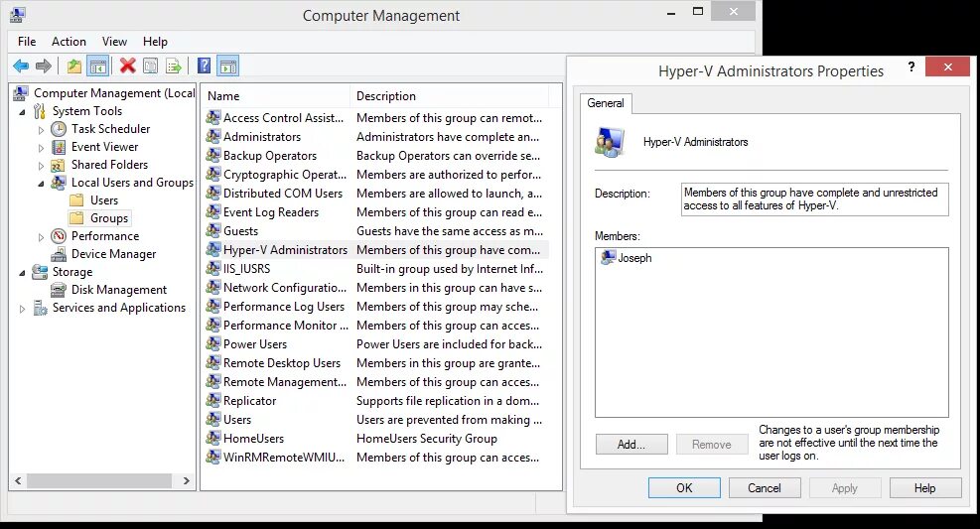Click the Replicator group icon

tap(213, 400)
